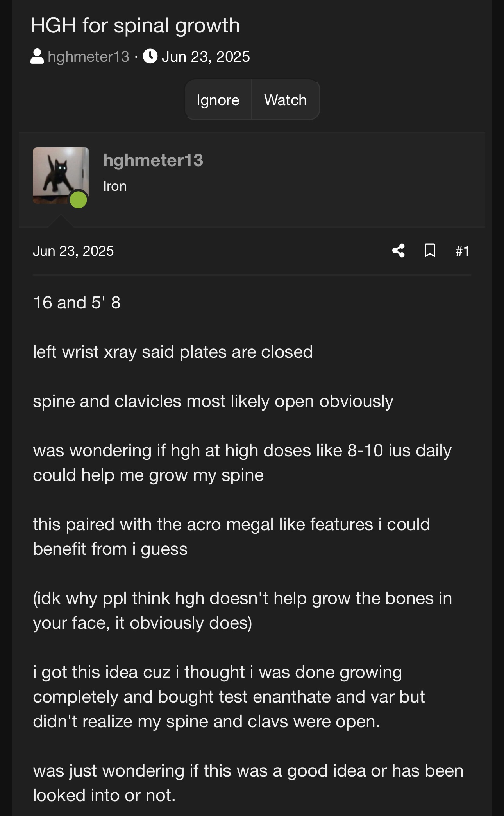Click the line reading 16 and 5' 8
504x816 pixels.
click(77, 303)
